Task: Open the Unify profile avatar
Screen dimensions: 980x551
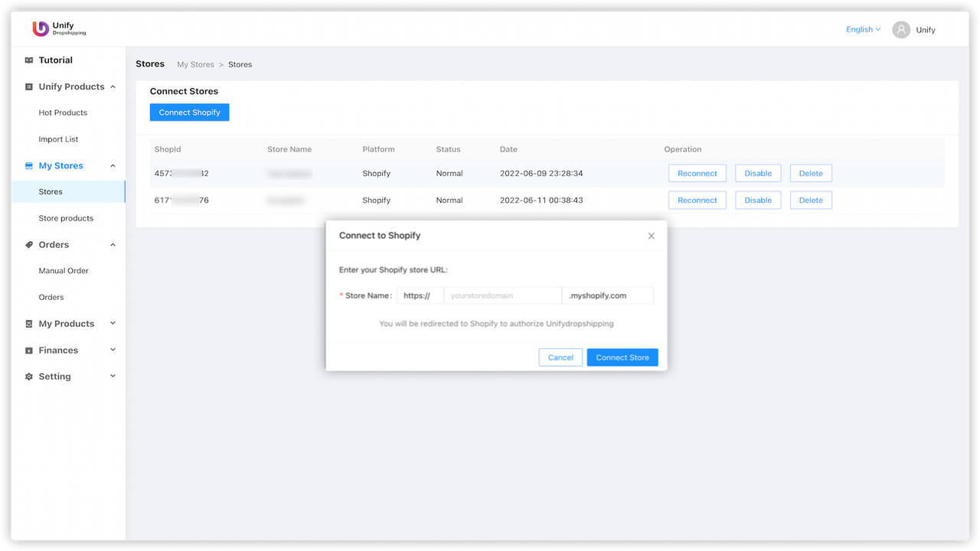Action: tap(900, 29)
